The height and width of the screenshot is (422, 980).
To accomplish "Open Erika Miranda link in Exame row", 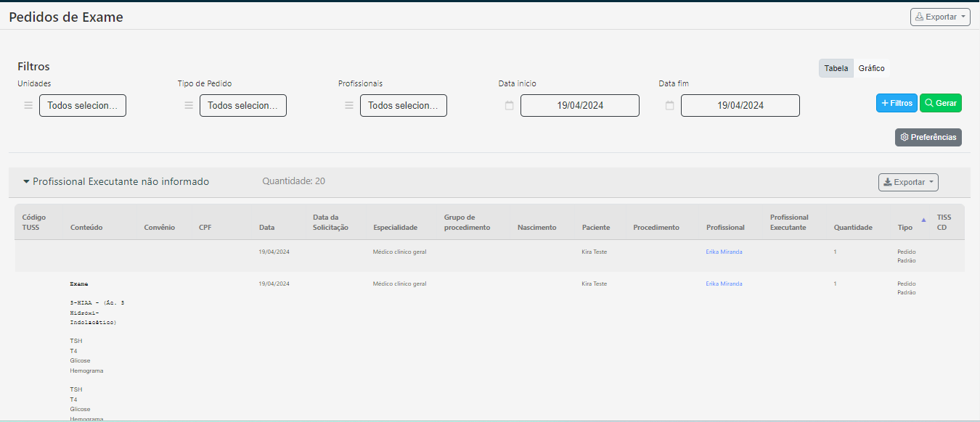I will click(x=724, y=284).
